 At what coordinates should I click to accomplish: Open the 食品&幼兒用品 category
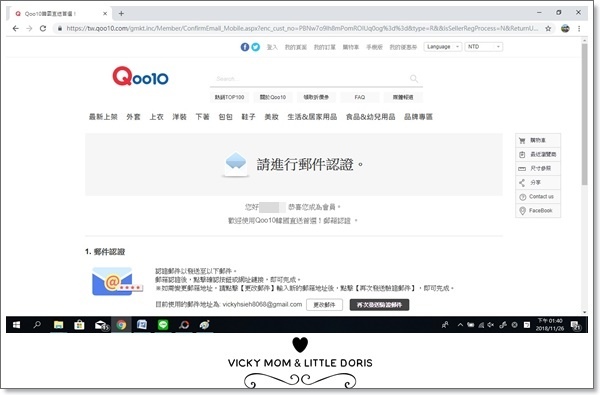coord(370,117)
